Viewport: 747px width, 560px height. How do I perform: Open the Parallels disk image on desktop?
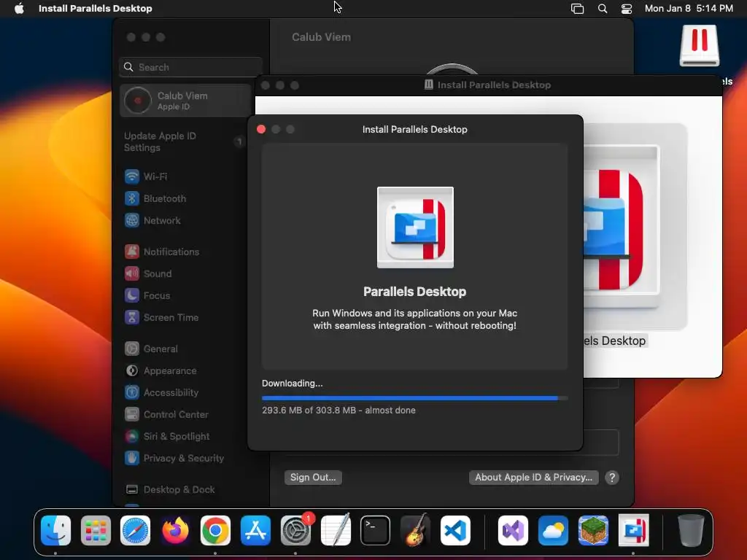click(700, 46)
